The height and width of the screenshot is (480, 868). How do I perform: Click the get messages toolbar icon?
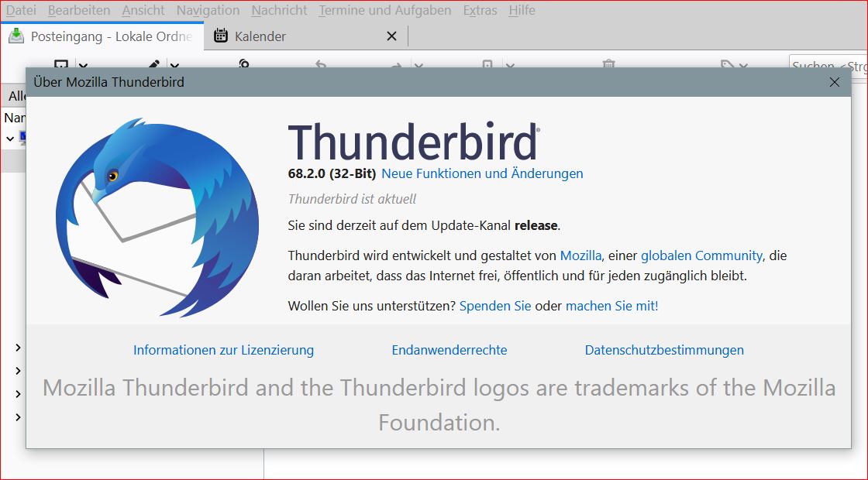(x=61, y=63)
